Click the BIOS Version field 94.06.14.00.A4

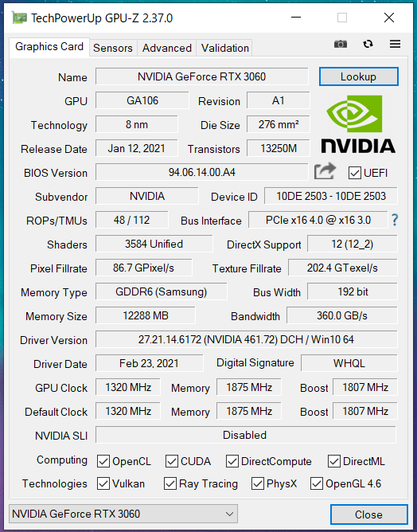coord(201,172)
